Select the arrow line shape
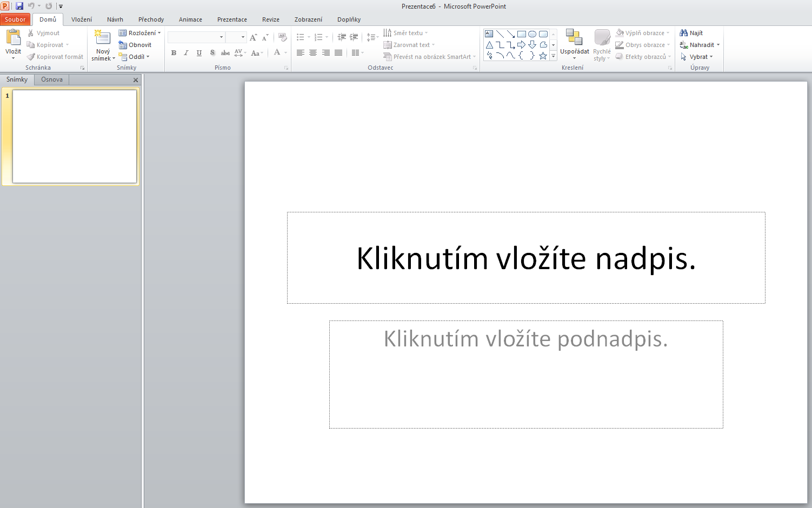812x508 pixels. [511, 34]
